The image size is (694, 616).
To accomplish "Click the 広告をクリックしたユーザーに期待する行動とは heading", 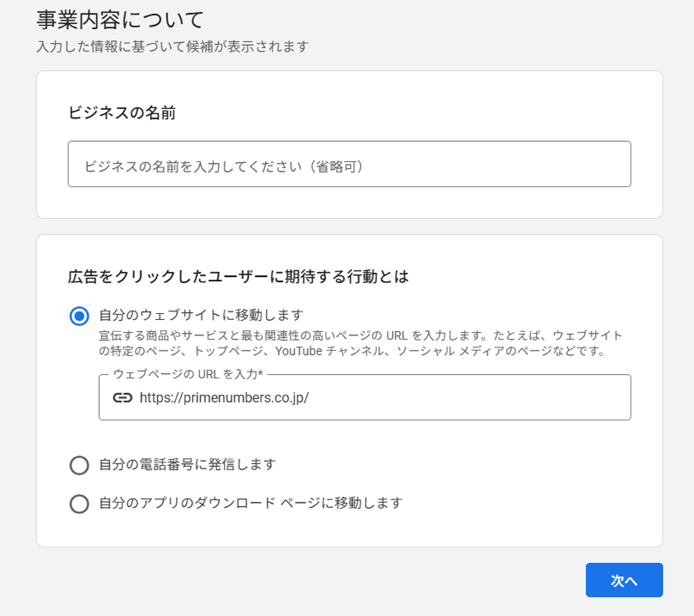I will coord(238,277).
